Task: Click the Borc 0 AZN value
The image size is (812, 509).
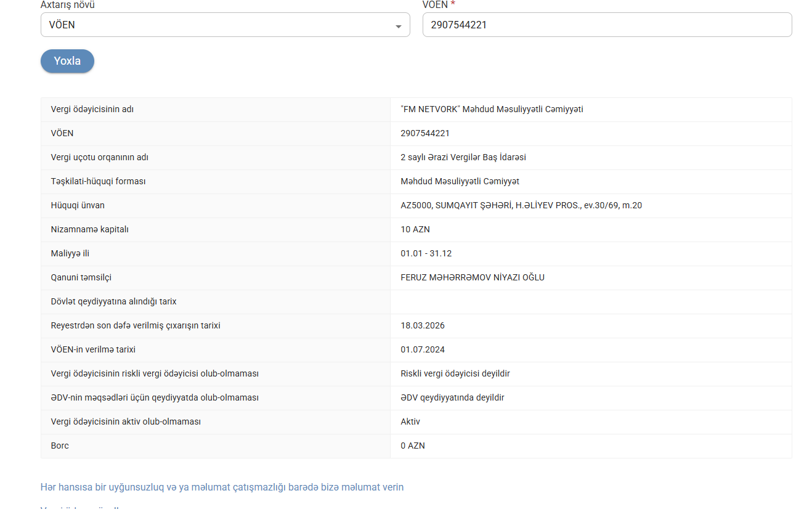Action: [413, 446]
